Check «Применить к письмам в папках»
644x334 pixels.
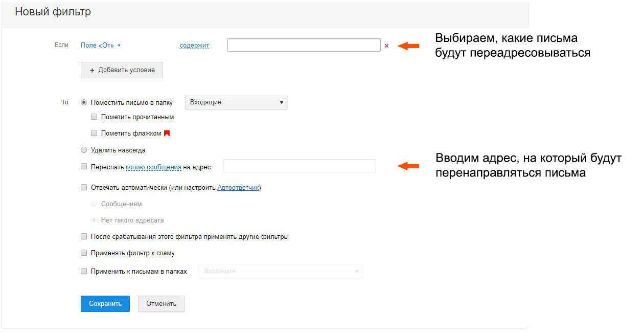coord(84,272)
